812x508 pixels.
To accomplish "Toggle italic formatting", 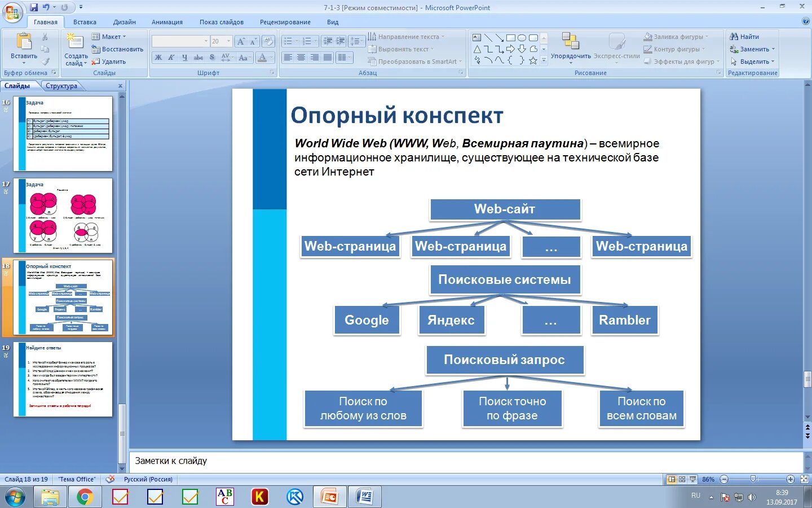I will [171, 58].
